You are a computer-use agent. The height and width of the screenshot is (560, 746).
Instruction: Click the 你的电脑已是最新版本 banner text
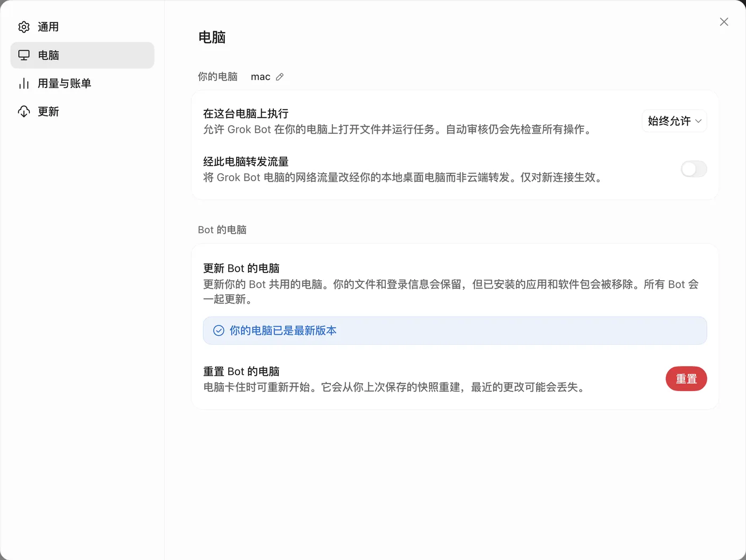283,330
